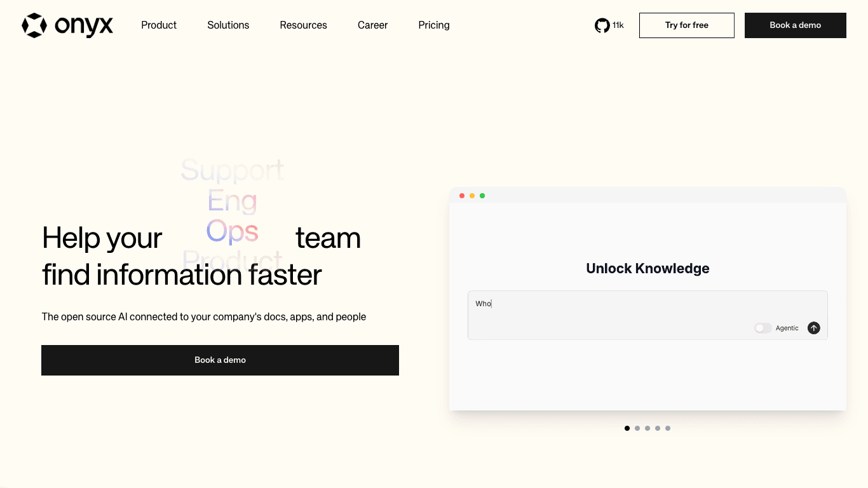Open the Resources menu
Image resolution: width=868 pixels, height=488 pixels.
point(303,25)
